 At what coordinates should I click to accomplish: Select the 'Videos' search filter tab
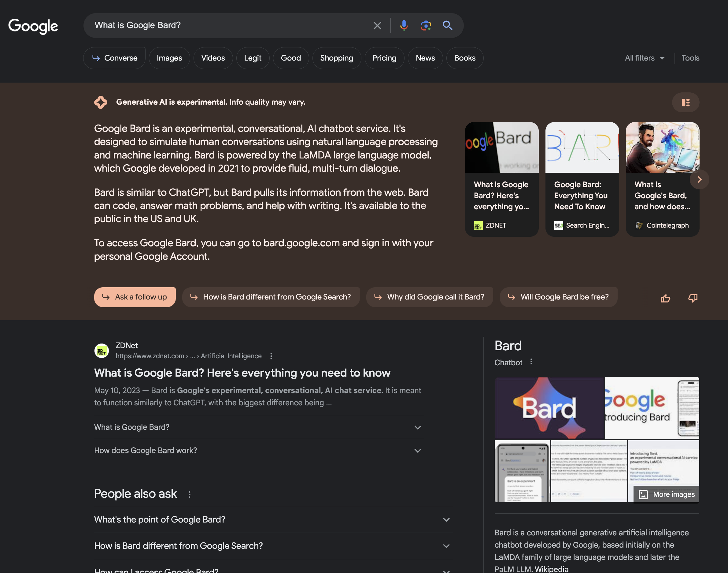tap(213, 57)
